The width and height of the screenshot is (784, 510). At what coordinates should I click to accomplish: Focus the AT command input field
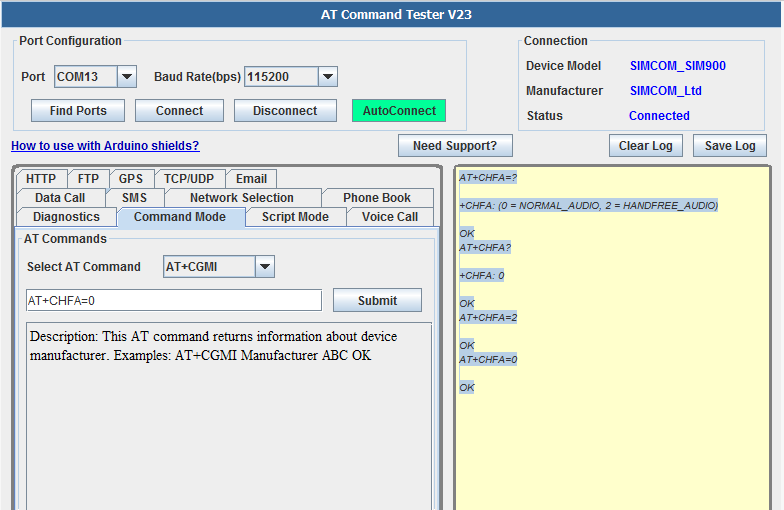click(x=174, y=300)
